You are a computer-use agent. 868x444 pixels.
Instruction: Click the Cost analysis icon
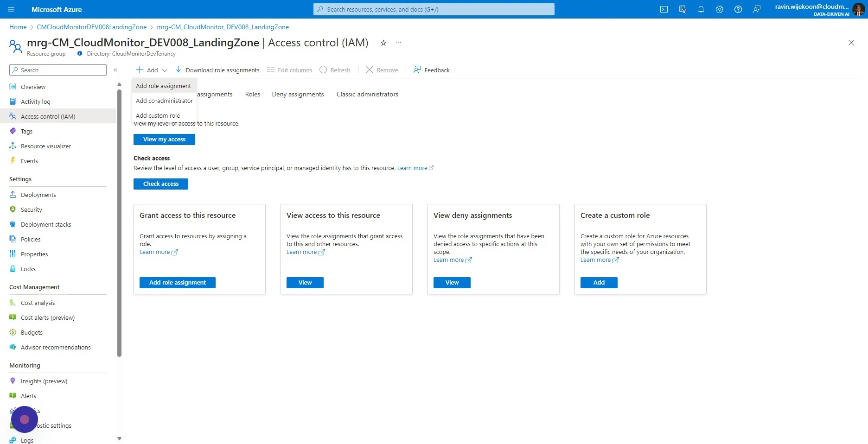tap(13, 303)
